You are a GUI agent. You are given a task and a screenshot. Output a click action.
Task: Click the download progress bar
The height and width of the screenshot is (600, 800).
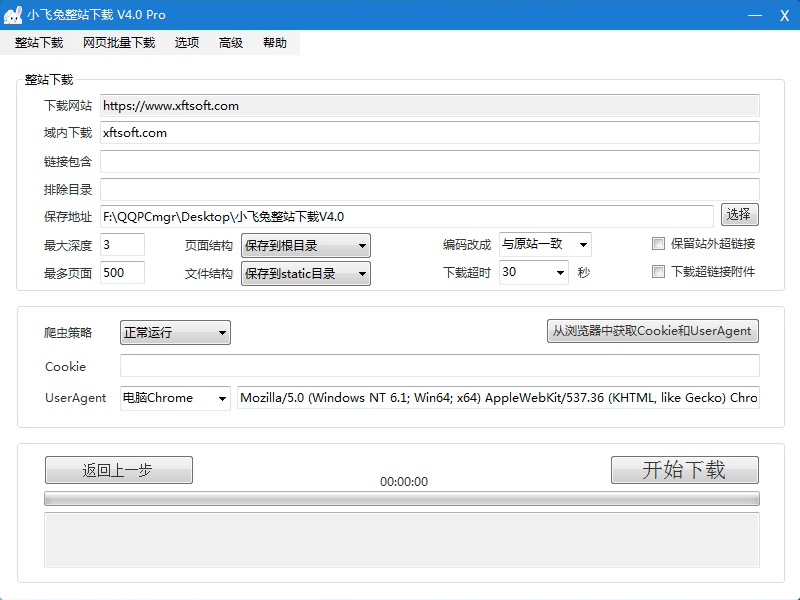[401, 498]
